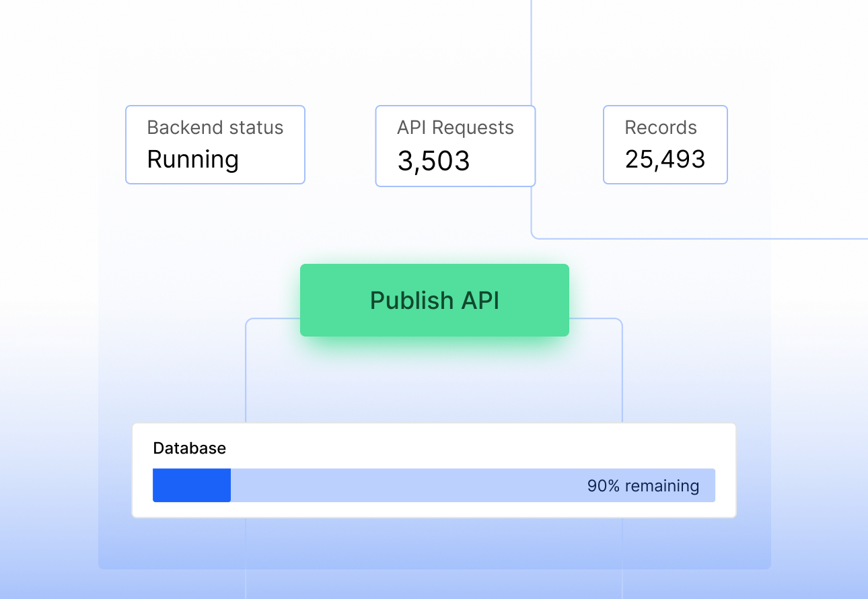Click the API Requests card
The height and width of the screenshot is (599, 868).
455,145
